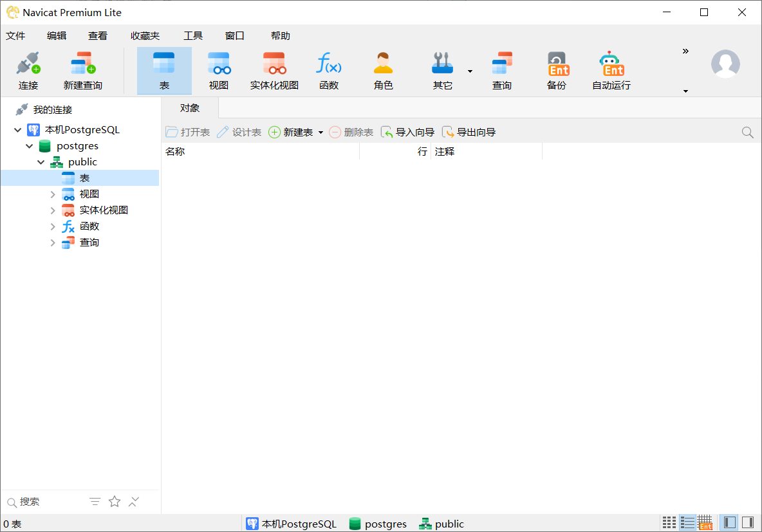Sort by the 行 column header
The height and width of the screenshot is (532, 762).
[x=395, y=152]
